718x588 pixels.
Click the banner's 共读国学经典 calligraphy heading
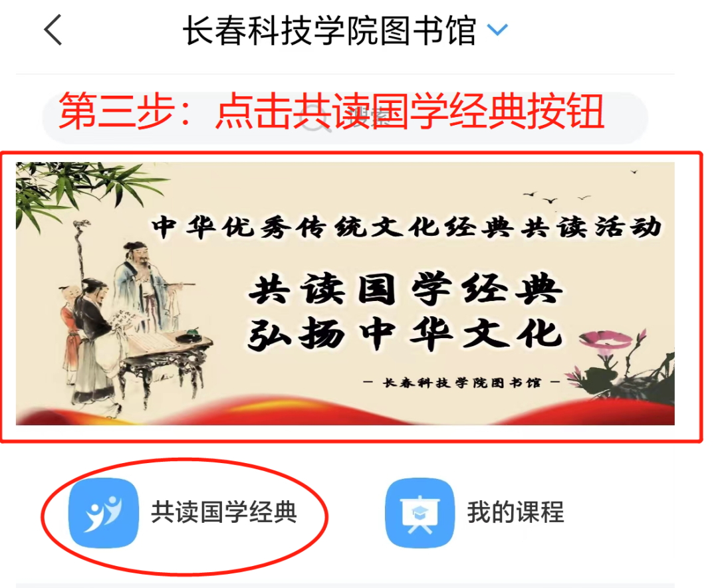pyautogui.click(x=406, y=288)
